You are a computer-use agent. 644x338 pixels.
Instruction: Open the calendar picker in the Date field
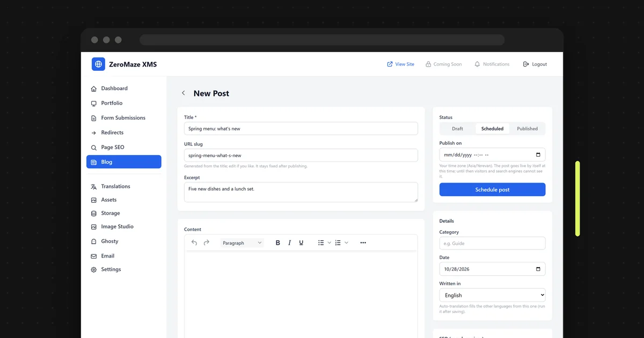[538, 269]
